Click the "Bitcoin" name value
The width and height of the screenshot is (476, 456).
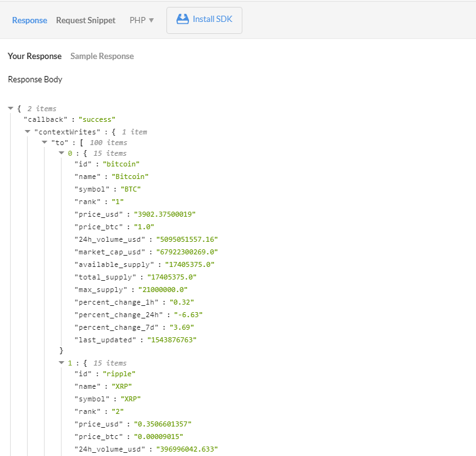pyautogui.click(x=130, y=176)
